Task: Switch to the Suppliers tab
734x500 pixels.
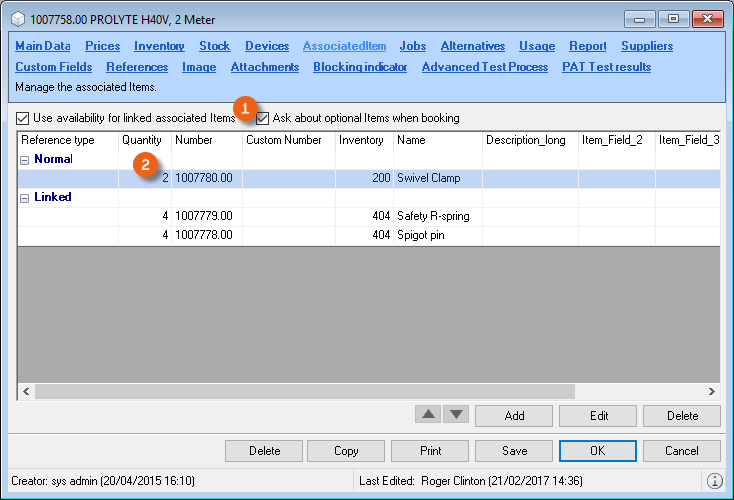Action: tap(646, 46)
